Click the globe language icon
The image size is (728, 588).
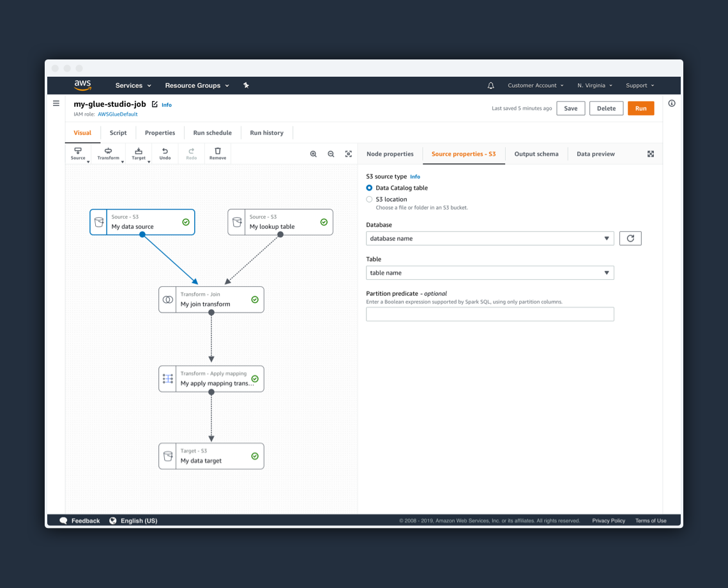[113, 521]
